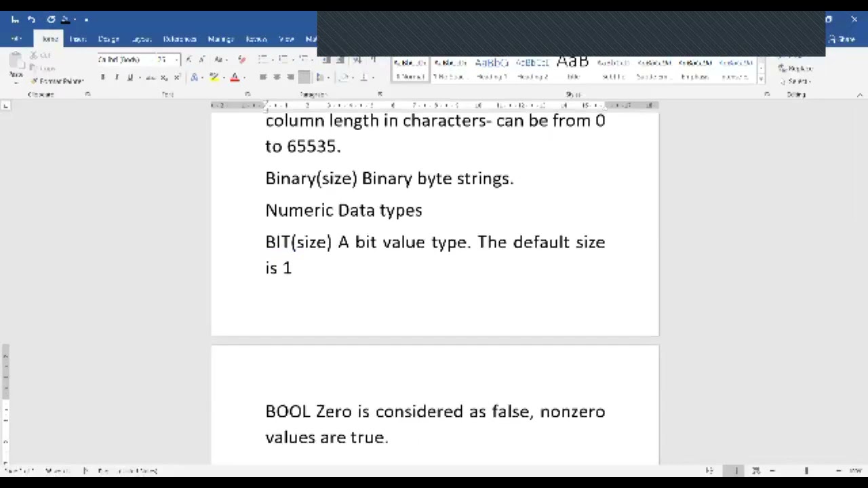Apply the Normal style

coord(411,69)
